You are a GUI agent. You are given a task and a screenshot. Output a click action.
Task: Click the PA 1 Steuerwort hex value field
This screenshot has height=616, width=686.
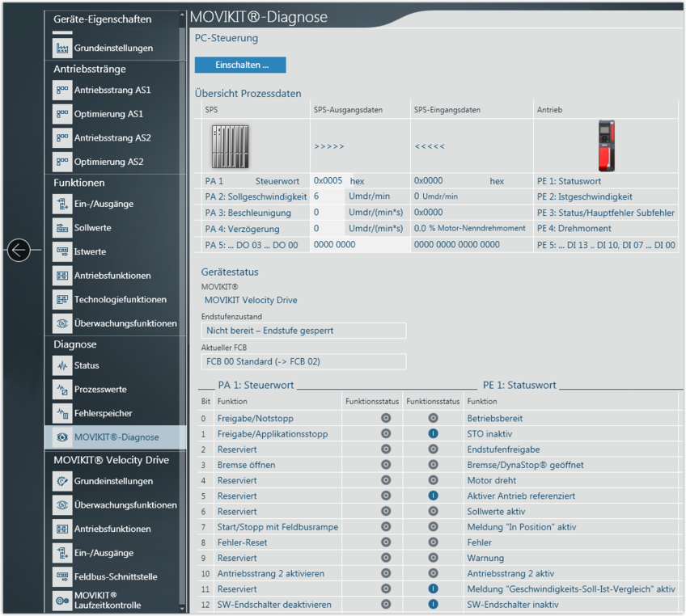point(329,181)
